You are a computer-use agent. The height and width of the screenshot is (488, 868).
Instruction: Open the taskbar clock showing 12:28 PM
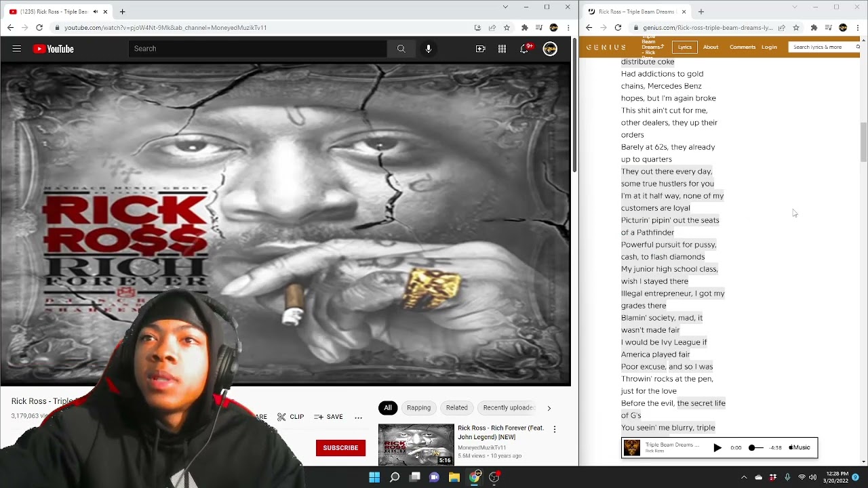pos(835,477)
